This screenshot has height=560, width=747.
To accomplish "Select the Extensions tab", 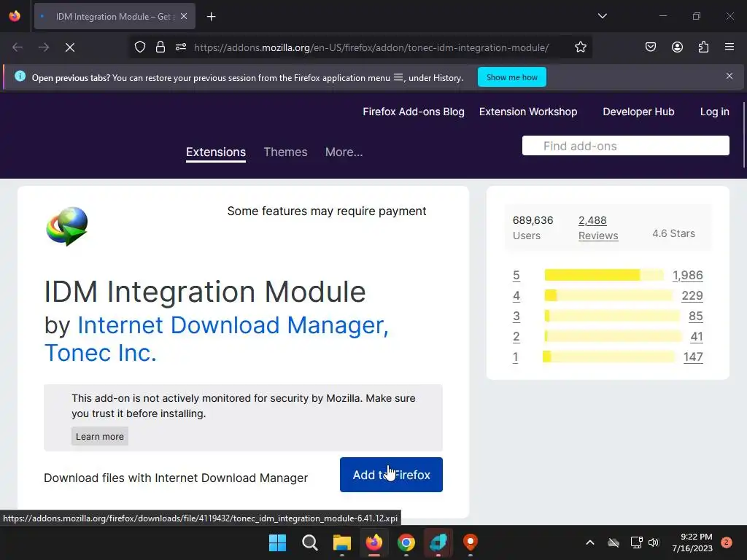I will coord(216,152).
